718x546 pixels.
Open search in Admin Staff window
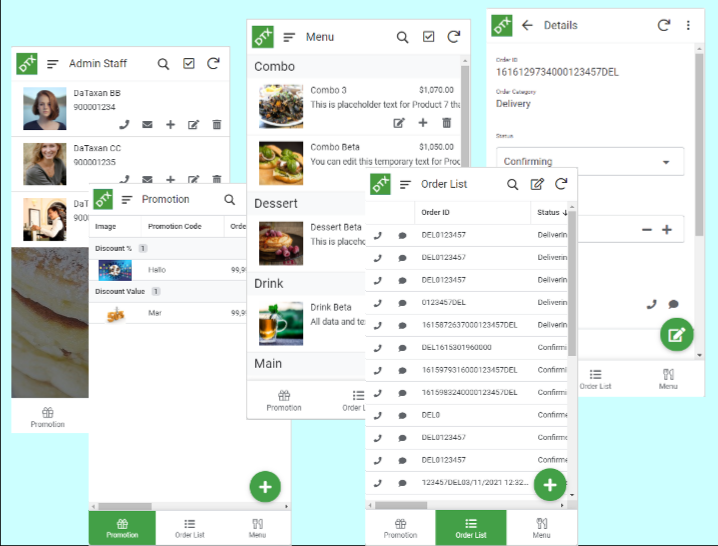pyautogui.click(x=163, y=64)
